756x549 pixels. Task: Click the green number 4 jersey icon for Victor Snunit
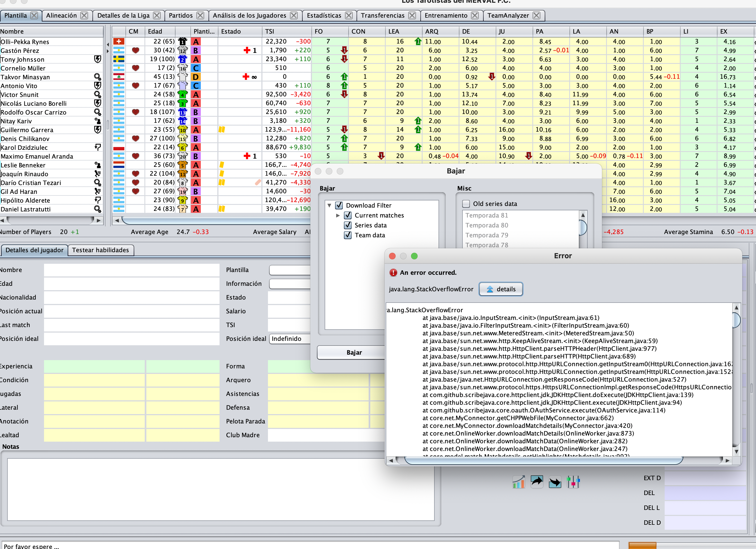pos(182,94)
